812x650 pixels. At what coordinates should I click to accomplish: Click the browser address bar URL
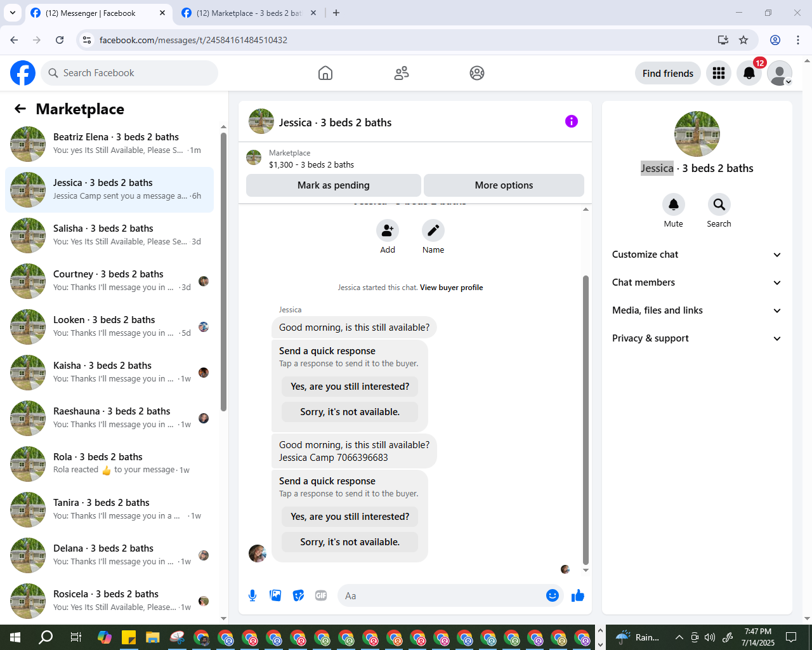(193, 40)
